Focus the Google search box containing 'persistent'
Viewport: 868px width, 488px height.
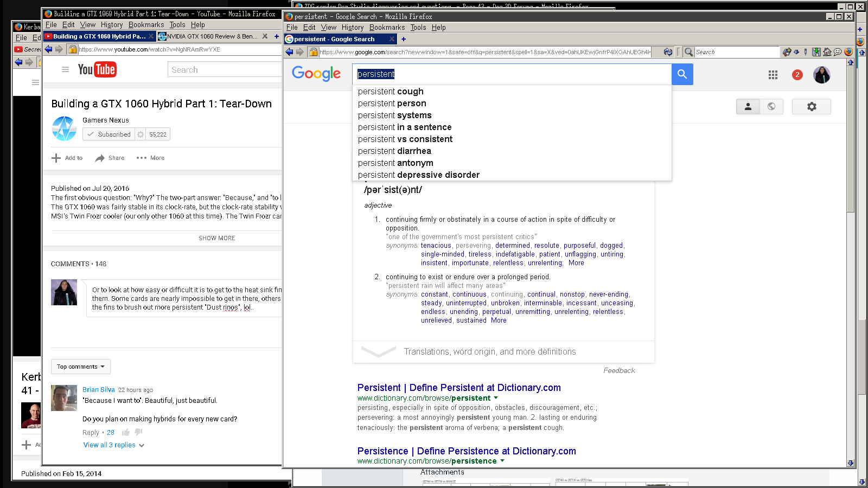coord(512,74)
